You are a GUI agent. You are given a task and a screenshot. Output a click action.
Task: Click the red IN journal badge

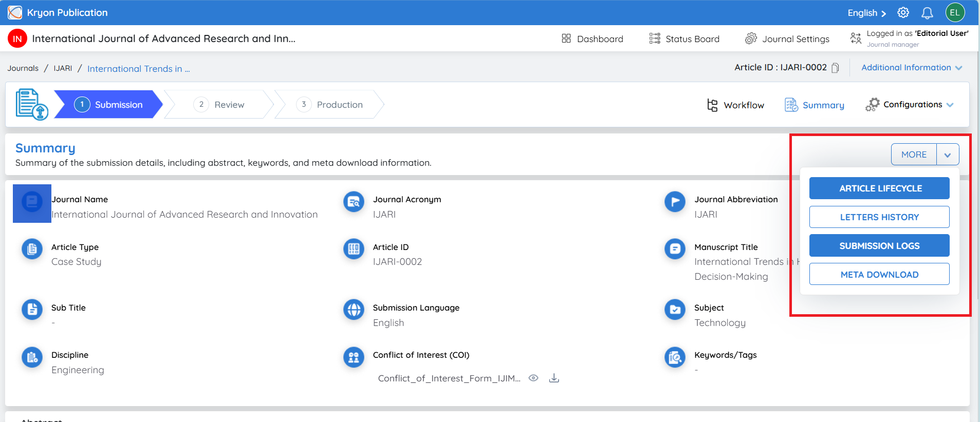[17, 39]
